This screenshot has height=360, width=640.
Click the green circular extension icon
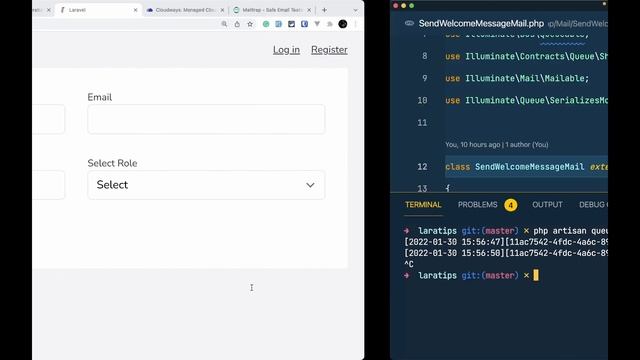click(x=266, y=24)
